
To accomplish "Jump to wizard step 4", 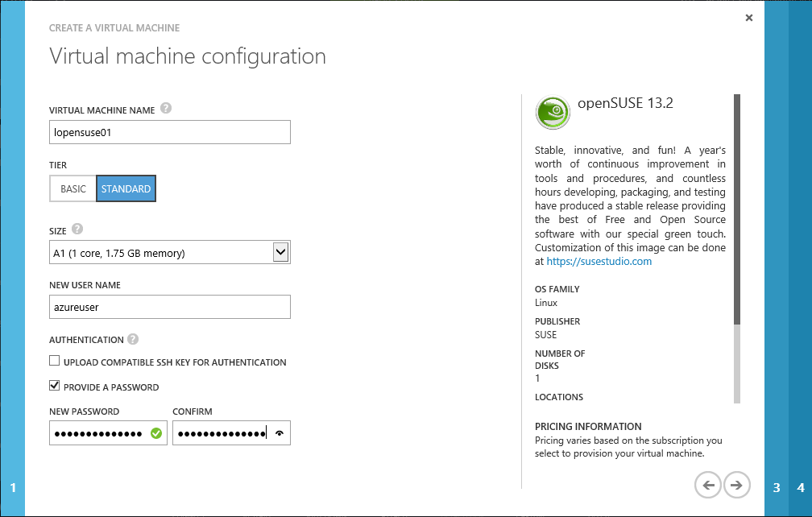I will 801,487.
